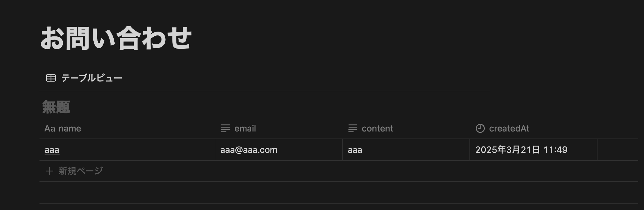Open the aaa page in name column

pos(52,150)
